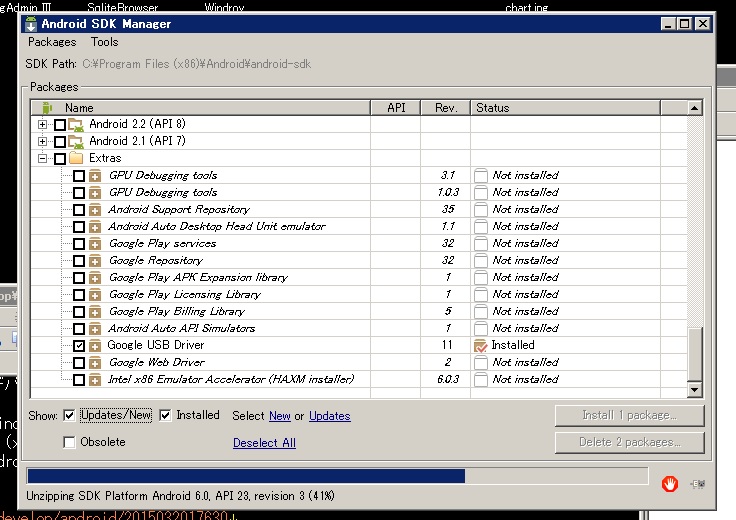Image resolution: width=736 pixels, height=520 pixels.
Task: Click the SDK Path value text
Action: point(197,64)
